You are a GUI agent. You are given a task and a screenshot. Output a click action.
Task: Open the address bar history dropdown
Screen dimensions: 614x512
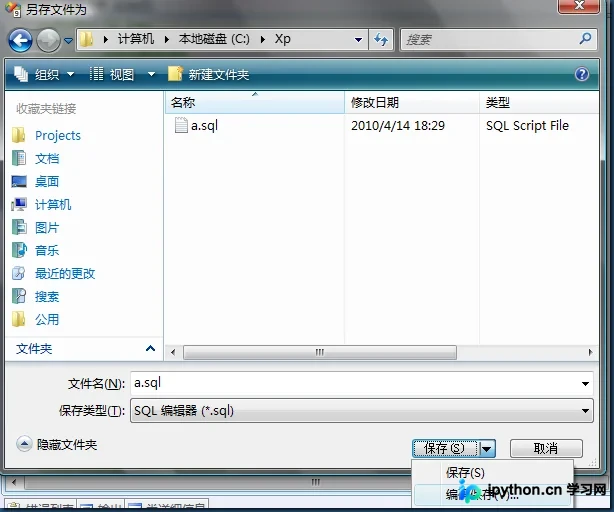(358, 40)
